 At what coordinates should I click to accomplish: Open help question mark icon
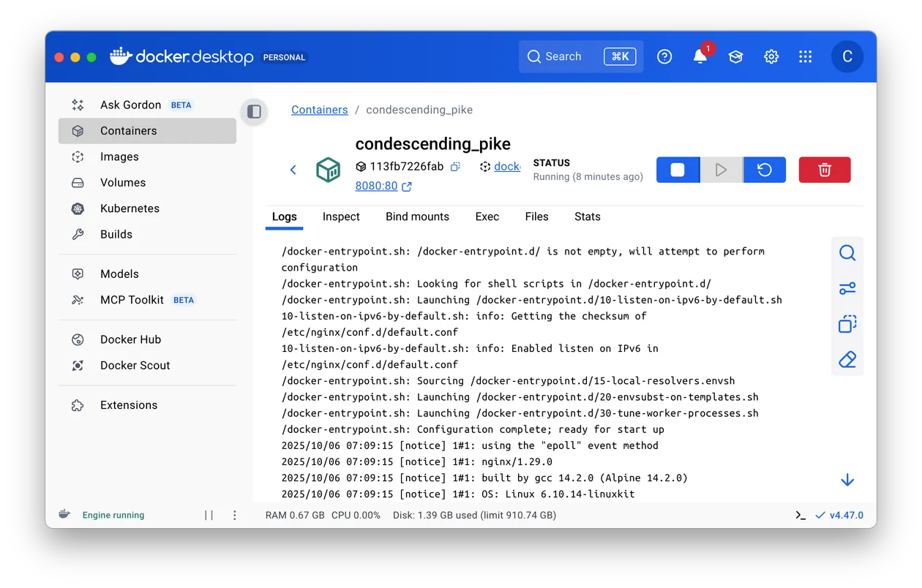[x=664, y=56]
